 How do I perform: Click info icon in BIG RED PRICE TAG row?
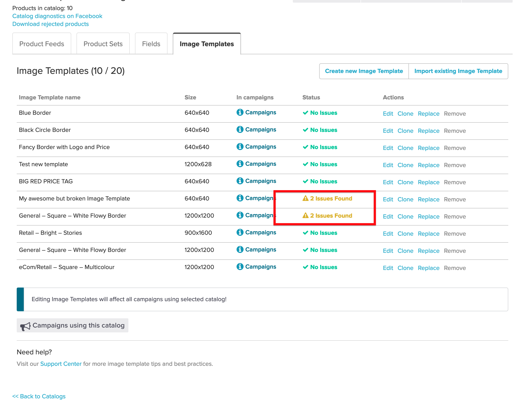[x=240, y=181]
